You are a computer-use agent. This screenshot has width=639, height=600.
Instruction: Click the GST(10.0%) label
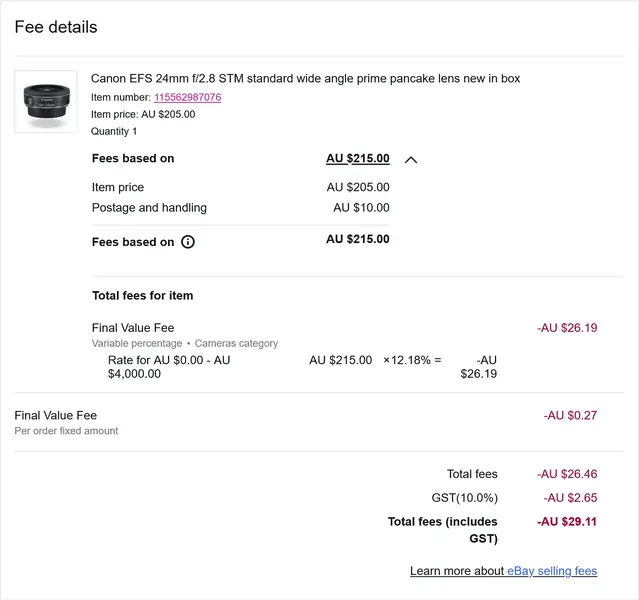[x=457, y=498]
